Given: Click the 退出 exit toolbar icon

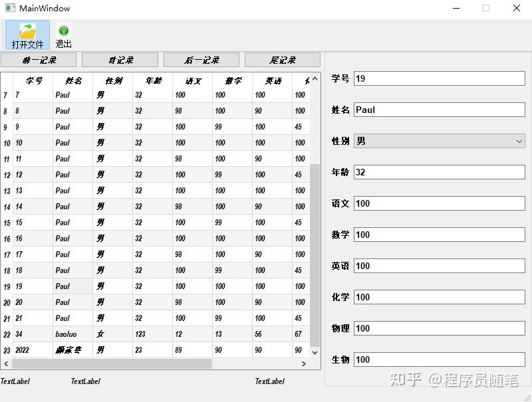Looking at the screenshot, I should click(x=63, y=33).
